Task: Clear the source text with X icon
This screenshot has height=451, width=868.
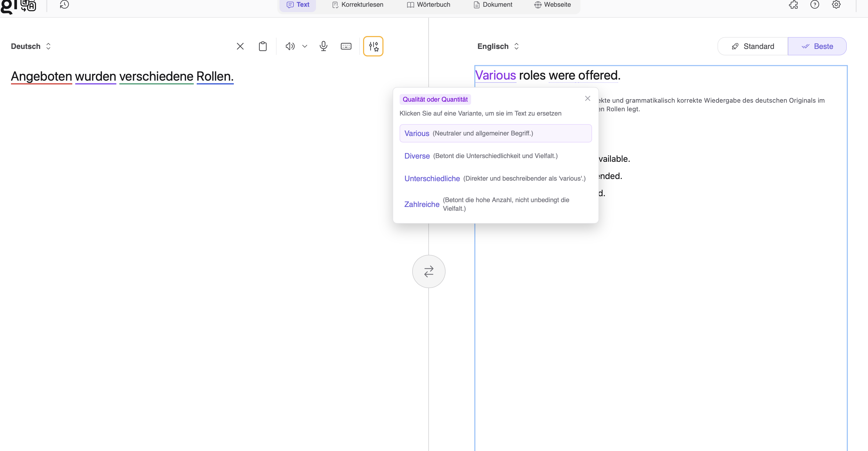Action: click(240, 46)
